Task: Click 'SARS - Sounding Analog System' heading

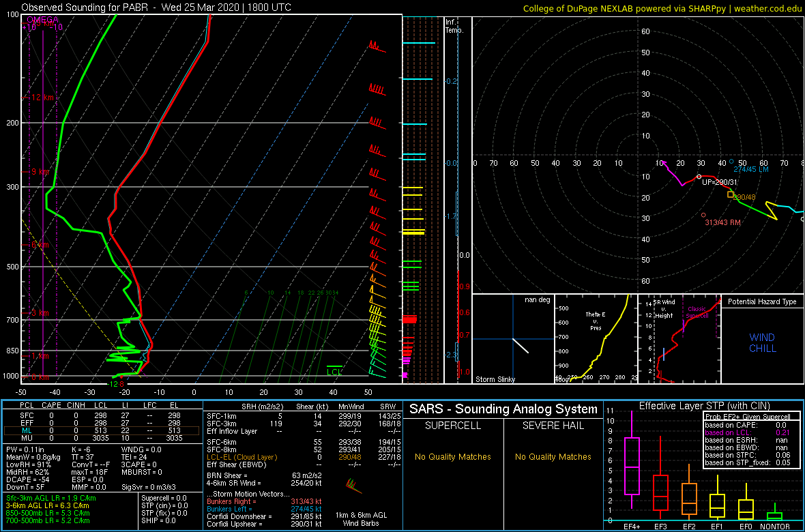Action: pyautogui.click(x=503, y=409)
